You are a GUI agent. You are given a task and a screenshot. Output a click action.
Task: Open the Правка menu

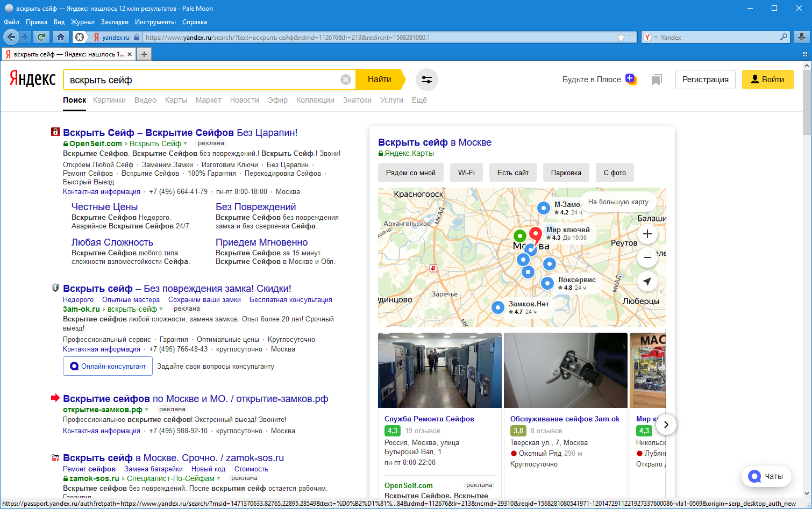(x=37, y=22)
